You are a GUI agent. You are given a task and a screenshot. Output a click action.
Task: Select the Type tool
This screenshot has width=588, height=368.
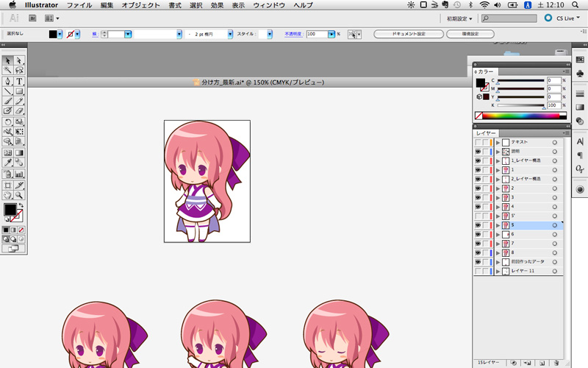coord(19,81)
